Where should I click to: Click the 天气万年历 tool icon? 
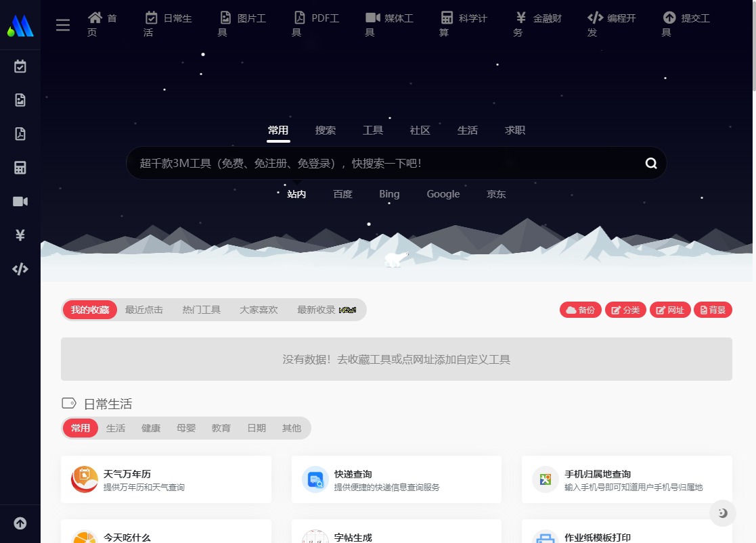(85, 479)
